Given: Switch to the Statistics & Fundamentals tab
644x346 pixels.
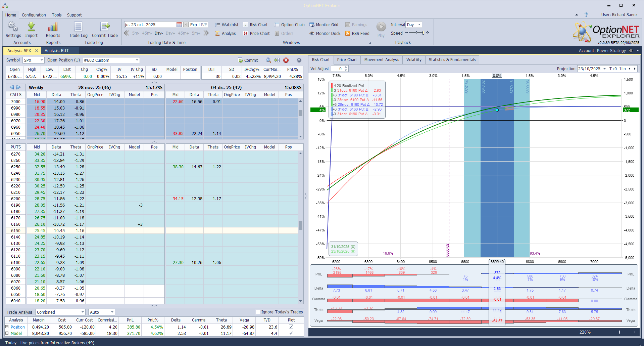Looking at the screenshot, I should click(x=452, y=60).
